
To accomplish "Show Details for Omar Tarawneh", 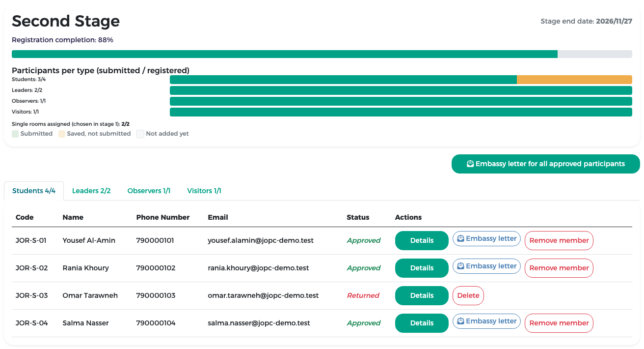I will (422, 295).
